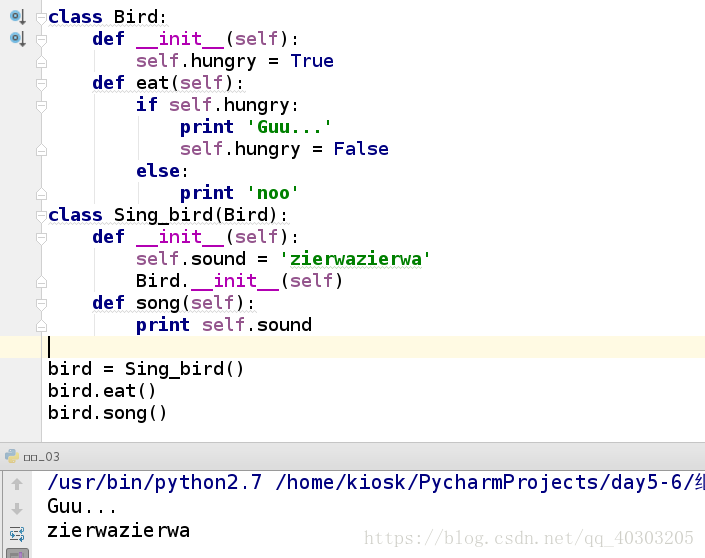
Task: Click the 'eat' method name in def eat(self)
Action: (152, 83)
